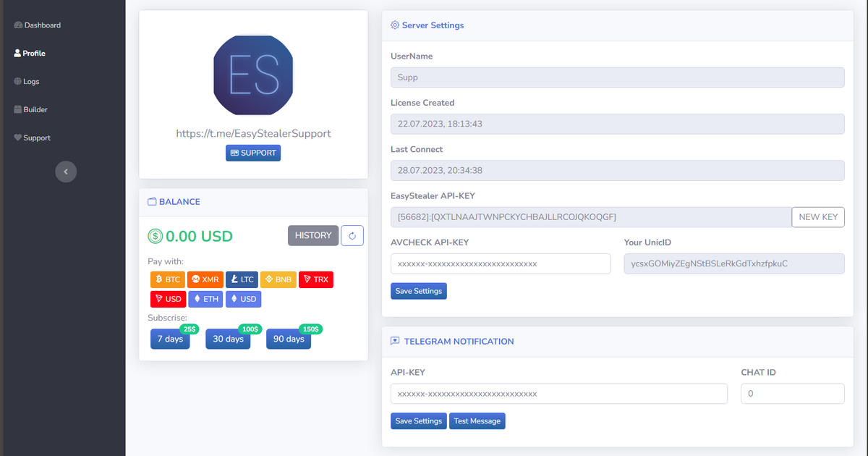Subscribe for 90 days
The height and width of the screenshot is (456, 868).
click(289, 339)
